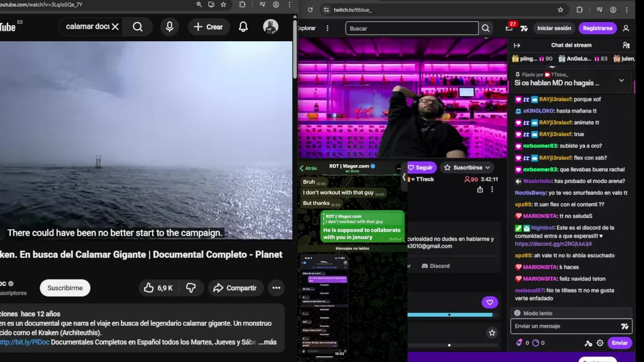Open the YouTube account avatar menu
This screenshot has width=644, height=362.
[x=271, y=27]
